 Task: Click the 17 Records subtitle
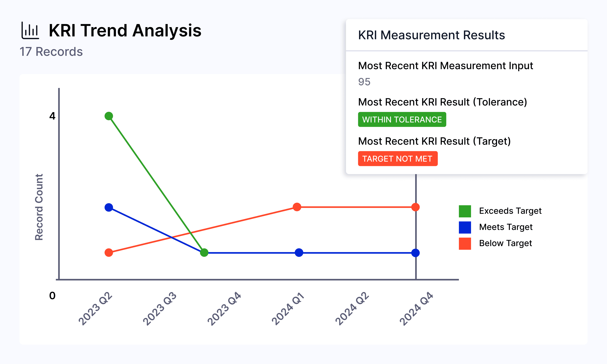(x=51, y=52)
